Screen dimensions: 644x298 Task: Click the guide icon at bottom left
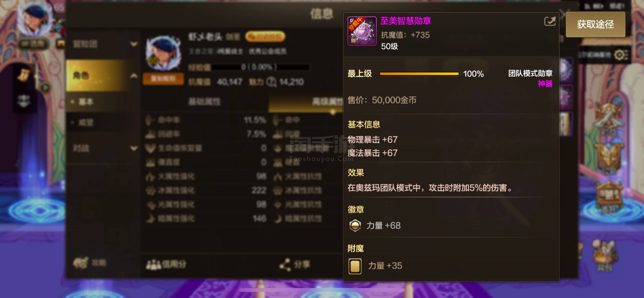click(x=81, y=263)
